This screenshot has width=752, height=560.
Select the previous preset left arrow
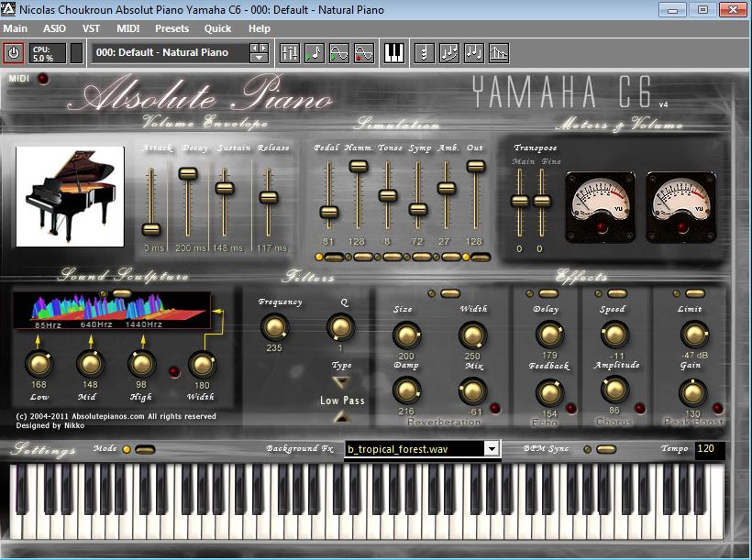point(255,48)
